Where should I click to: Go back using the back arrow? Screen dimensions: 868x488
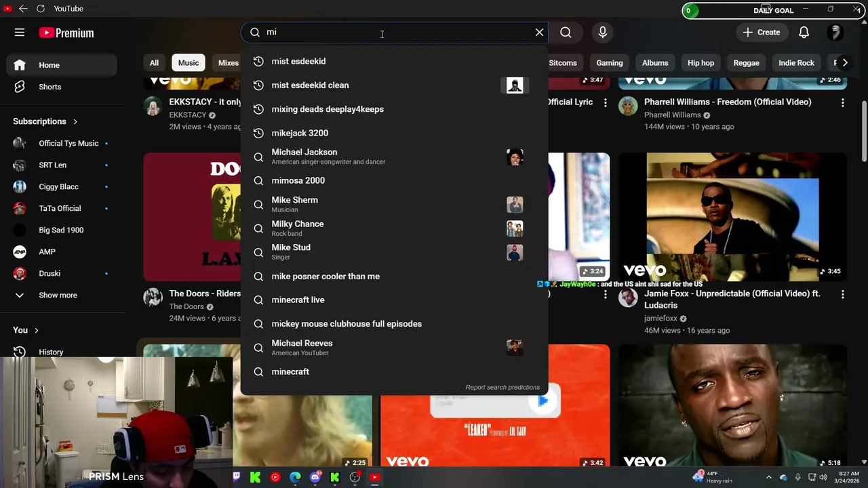tap(23, 9)
